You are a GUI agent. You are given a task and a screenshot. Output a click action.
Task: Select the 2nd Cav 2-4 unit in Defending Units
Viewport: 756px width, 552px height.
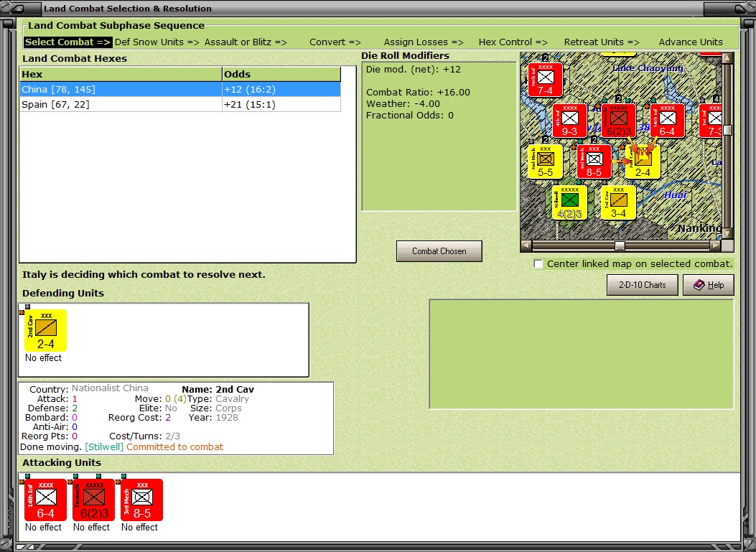click(x=45, y=331)
